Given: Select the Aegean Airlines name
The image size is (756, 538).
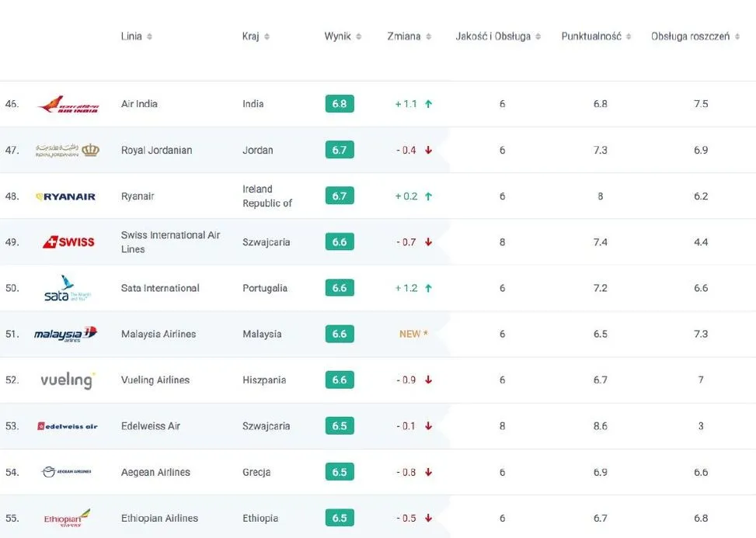Looking at the screenshot, I should click(155, 473).
